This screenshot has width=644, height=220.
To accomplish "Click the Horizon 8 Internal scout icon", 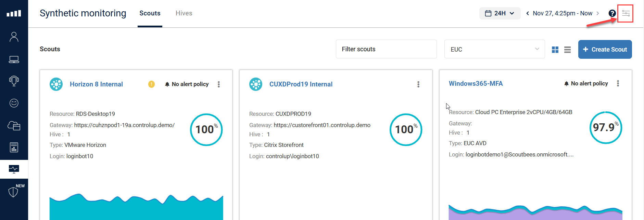I will tap(56, 84).
